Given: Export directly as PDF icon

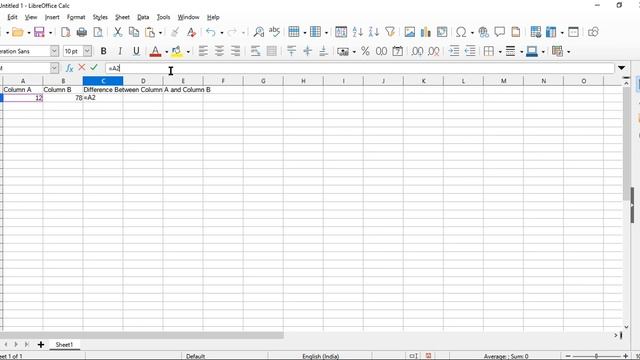Looking at the screenshot, I should (65, 32).
